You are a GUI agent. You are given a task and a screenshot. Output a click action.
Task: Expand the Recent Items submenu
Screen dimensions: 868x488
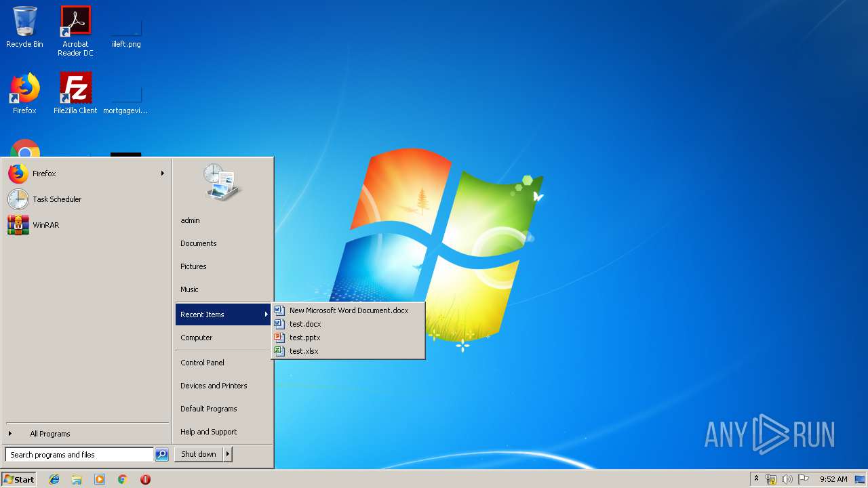(x=223, y=314)
